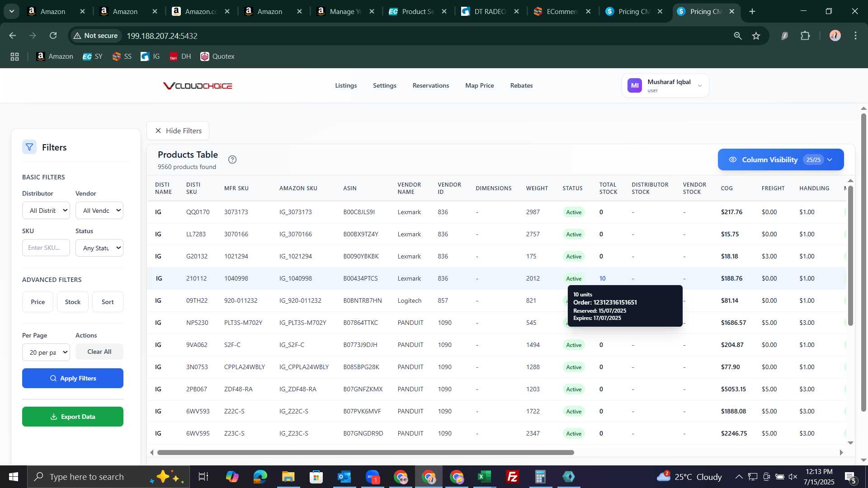The height and width of the screenshot is (488, 868).
Task: Click the funnel Filters icon
Action: pos(29,147)
